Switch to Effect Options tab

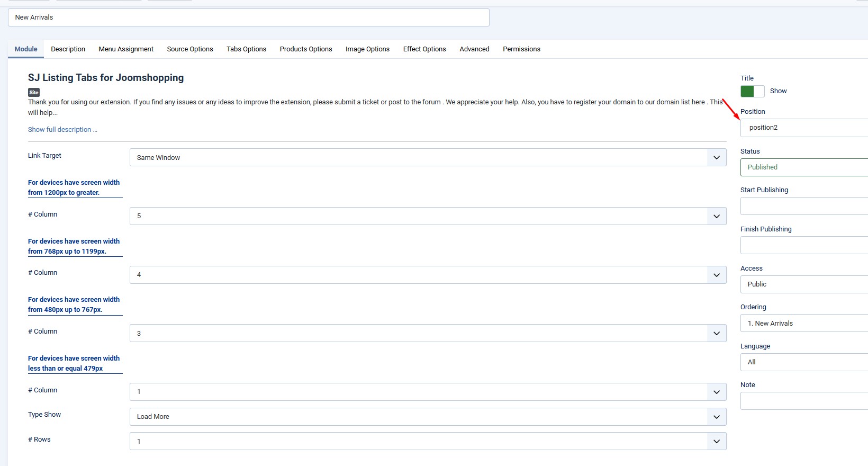coord(424,49)
